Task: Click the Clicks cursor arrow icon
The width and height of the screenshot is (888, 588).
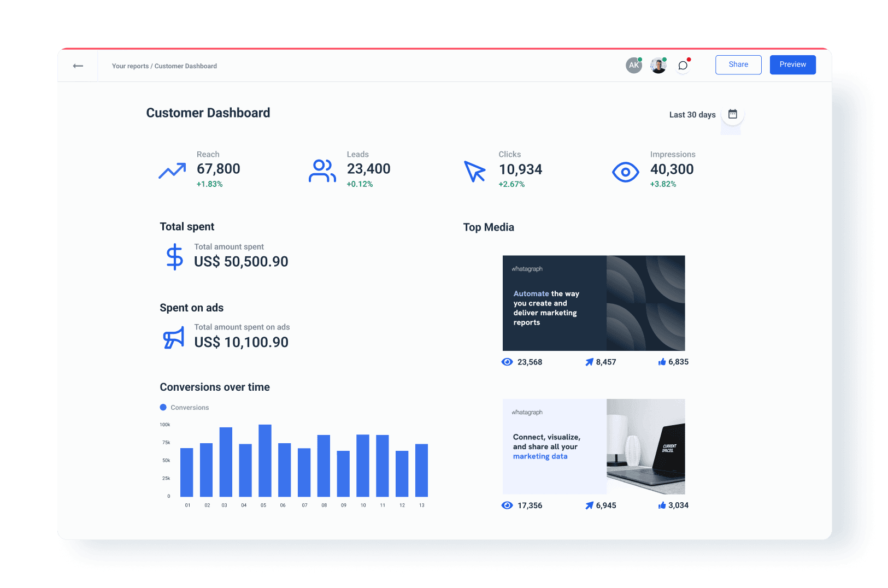Action: point(474,172)
